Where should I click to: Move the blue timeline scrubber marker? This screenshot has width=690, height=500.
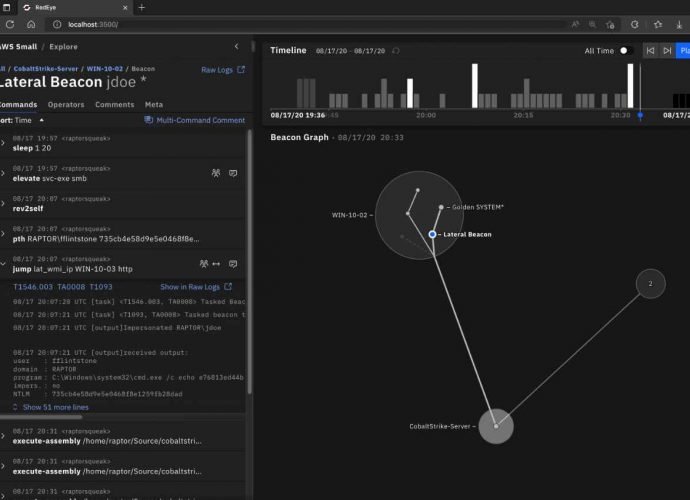tap(640, 115)
